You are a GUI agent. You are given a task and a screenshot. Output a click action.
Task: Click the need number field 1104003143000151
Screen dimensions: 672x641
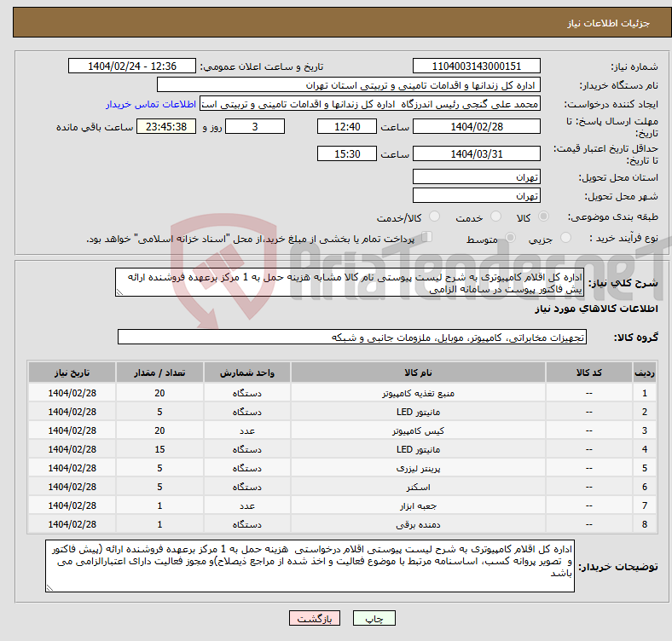pyautogui.click(x=476, y=66)
